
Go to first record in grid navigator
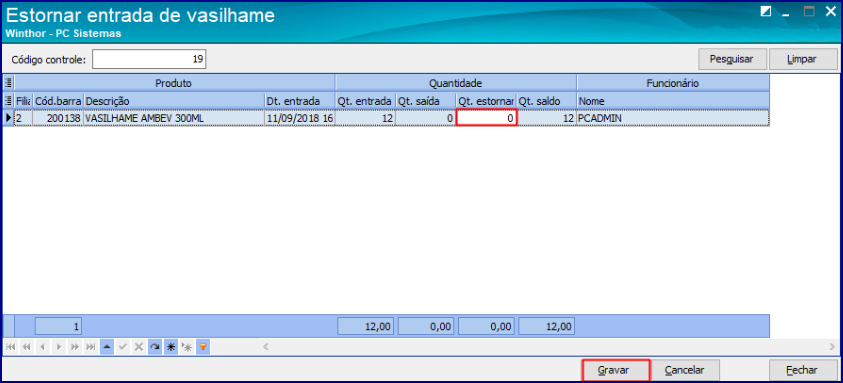(10, 347)
